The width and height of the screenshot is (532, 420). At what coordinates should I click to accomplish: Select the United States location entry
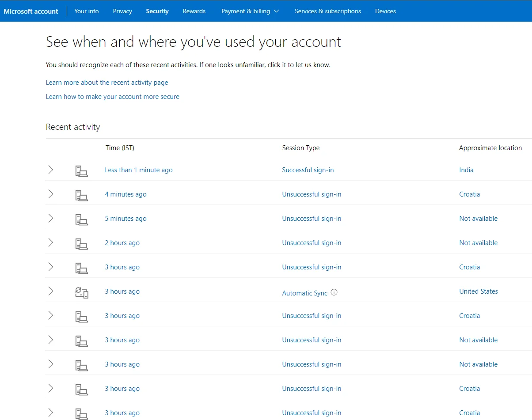tap(479, 291)
